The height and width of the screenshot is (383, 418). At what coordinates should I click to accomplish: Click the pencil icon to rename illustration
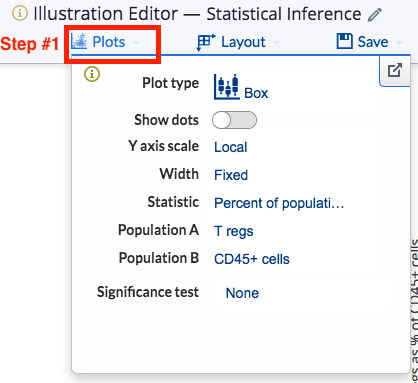(375, 15)
